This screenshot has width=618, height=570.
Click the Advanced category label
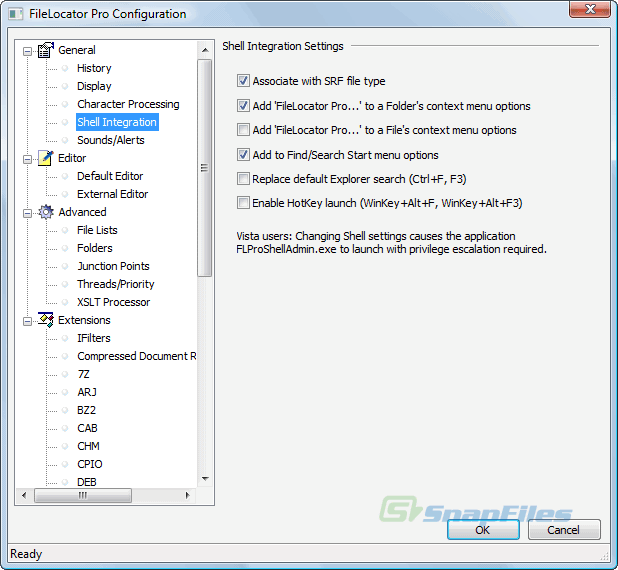[x=82, y=212]
